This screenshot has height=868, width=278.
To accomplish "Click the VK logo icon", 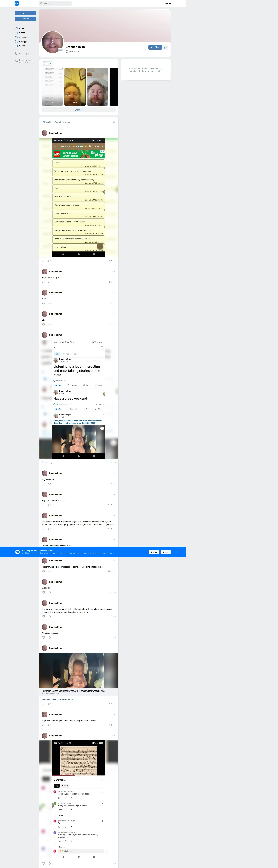I will click(x=17, y=3).
